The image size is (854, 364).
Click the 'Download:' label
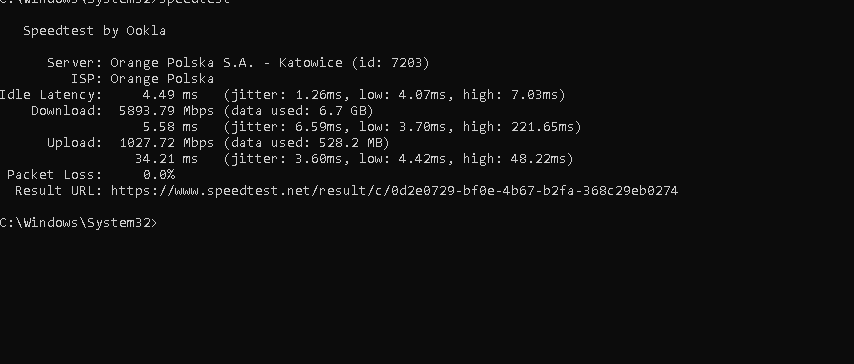point(66,111)
